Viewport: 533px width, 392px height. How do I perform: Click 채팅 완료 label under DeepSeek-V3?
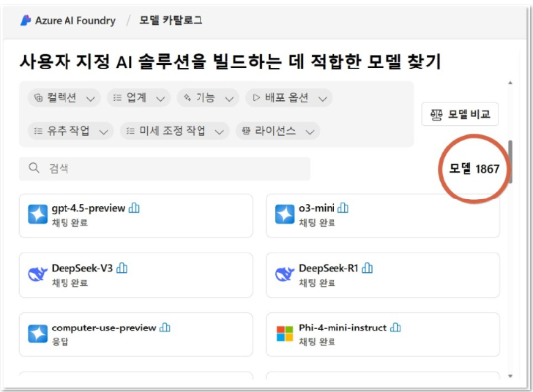70,282
